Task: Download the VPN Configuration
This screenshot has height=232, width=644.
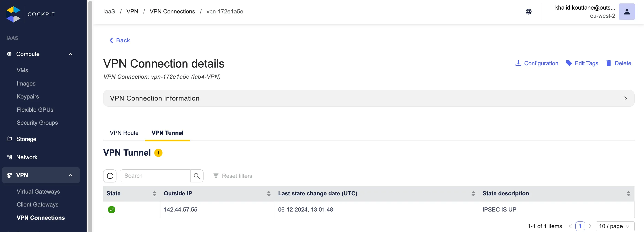Action: (x=536, y=63)
